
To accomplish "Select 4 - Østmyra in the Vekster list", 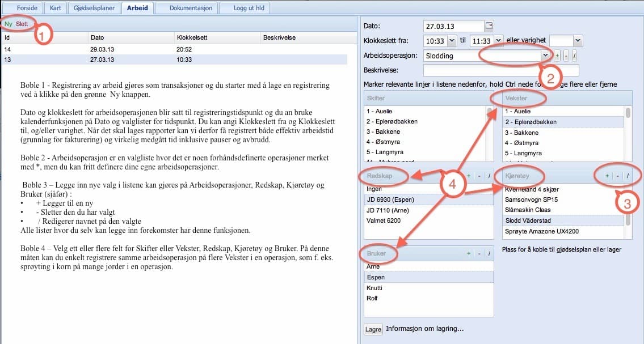I will 563,143.
